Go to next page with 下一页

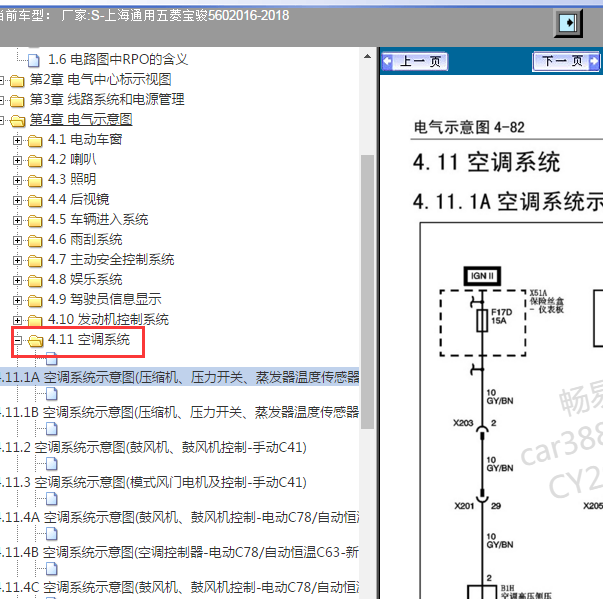point(566,61)
